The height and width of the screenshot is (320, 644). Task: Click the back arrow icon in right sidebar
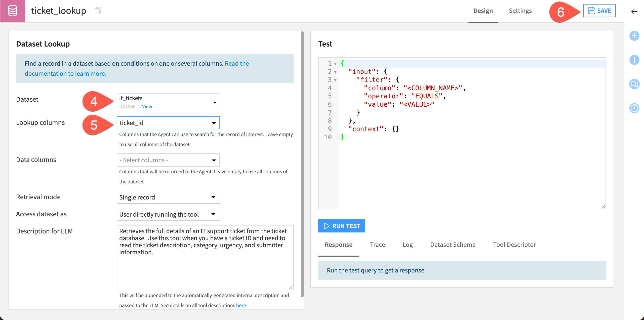point(634,12)
